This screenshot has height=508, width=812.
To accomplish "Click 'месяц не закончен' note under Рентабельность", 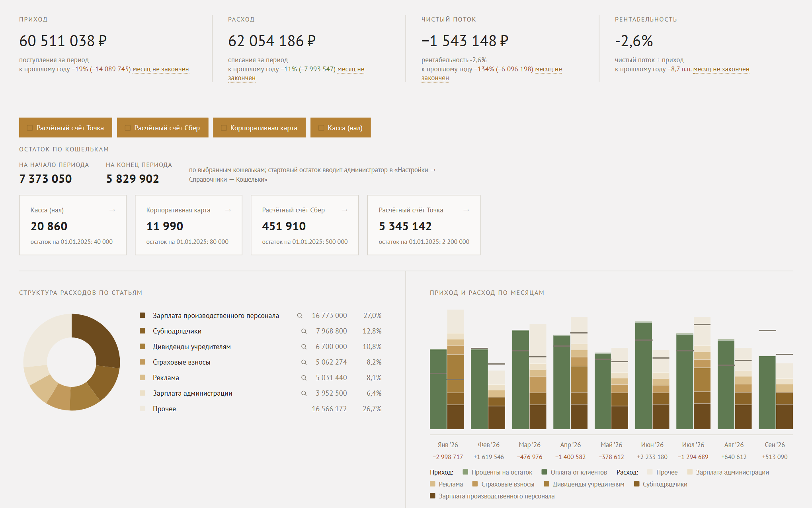I will pos(721,69).
